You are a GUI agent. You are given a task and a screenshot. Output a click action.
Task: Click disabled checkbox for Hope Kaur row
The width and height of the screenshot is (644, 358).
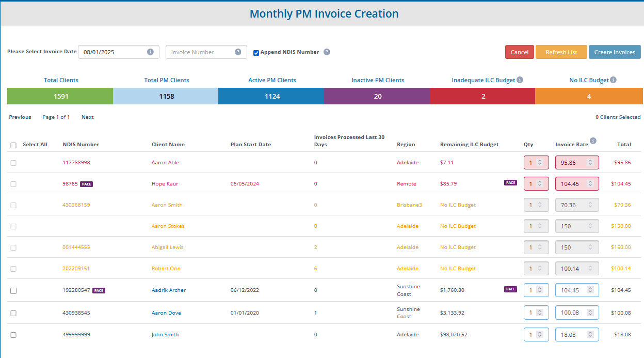pos(13,184)
